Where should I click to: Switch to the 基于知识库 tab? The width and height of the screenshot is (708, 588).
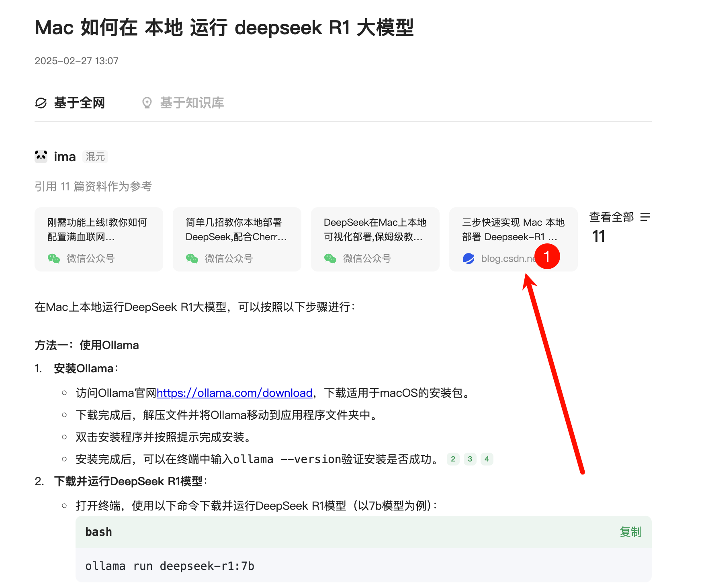pos(183,103)
